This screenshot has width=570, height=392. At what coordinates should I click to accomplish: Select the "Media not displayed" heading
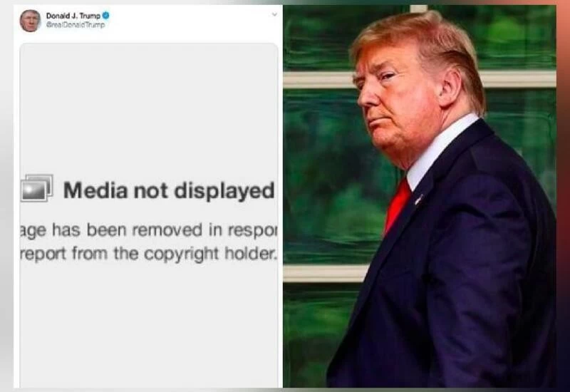pos(169,190)
